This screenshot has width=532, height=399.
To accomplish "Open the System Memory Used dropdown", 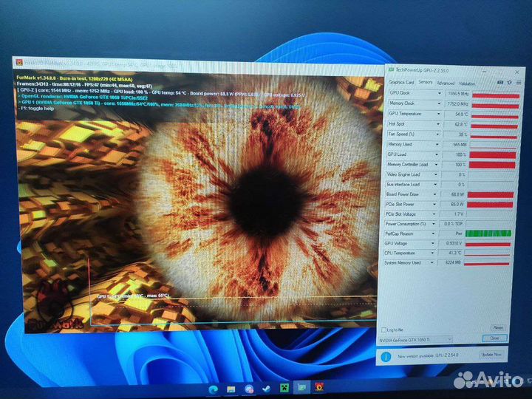I will click(x=432, y=262).
